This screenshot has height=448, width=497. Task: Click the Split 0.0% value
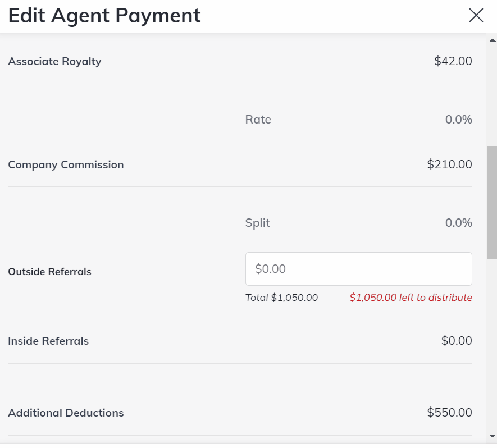pyautogui.click(x=458, y=223)
